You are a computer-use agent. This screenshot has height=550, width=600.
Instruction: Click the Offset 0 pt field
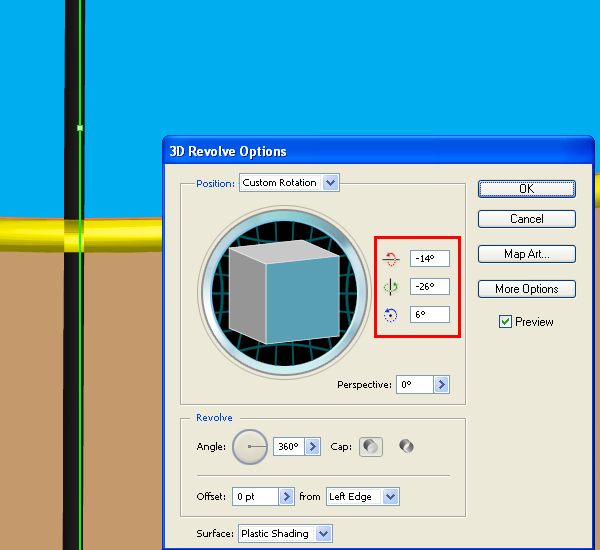click(x=255, y=496)
